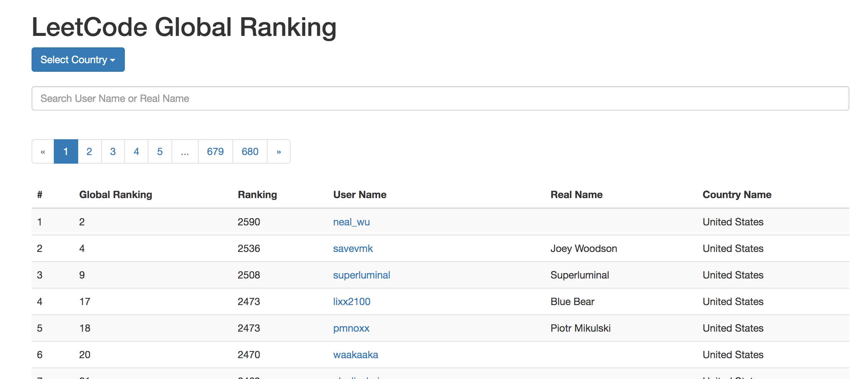
Task: Open the Select Country dropdown
Action: click(78, 60)
